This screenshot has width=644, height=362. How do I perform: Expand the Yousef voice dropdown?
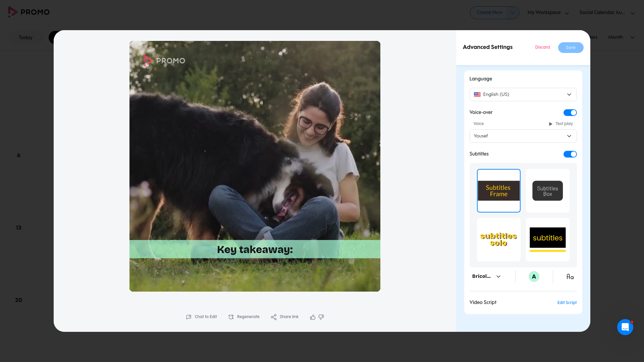click(523, 136)
